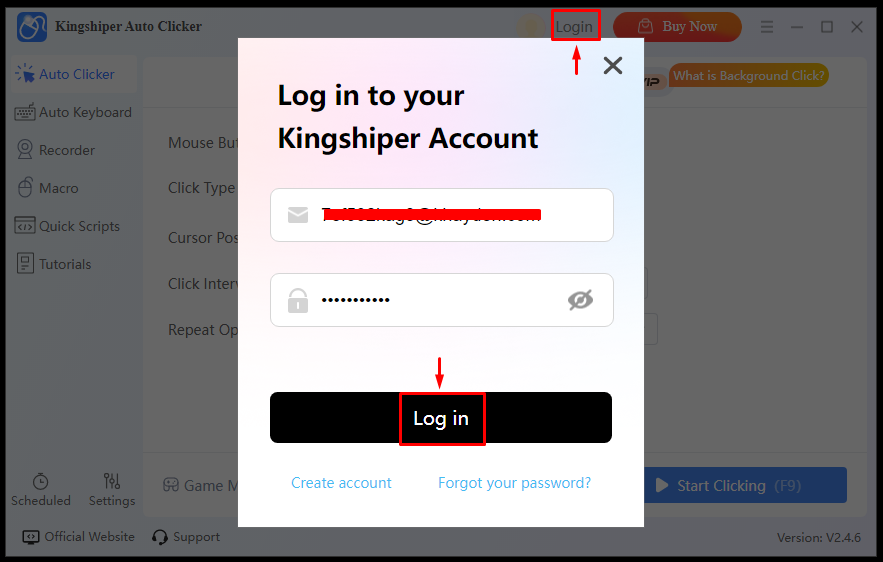Open the Auto Keyboard sidebar section

tap(73, 112)
